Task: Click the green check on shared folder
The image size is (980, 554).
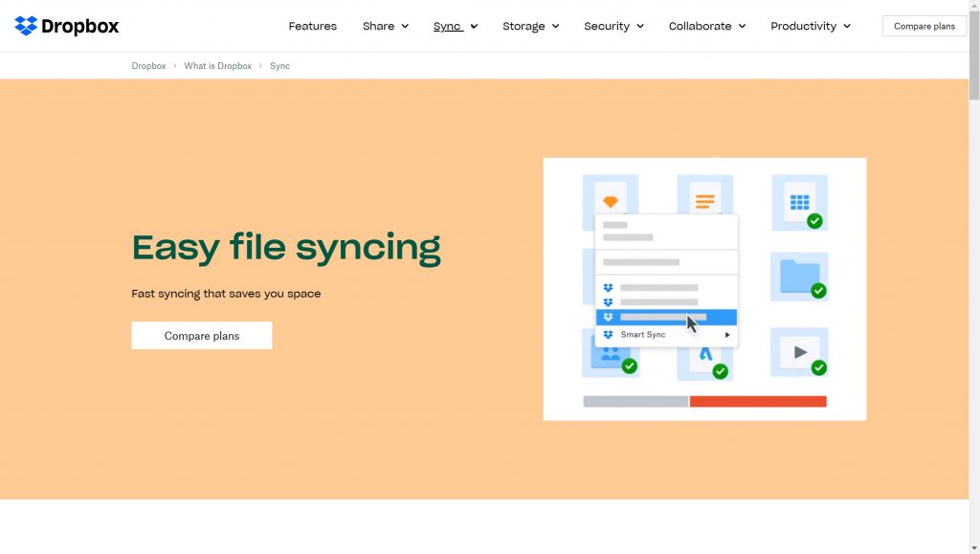Action: [x=630, y=366]
